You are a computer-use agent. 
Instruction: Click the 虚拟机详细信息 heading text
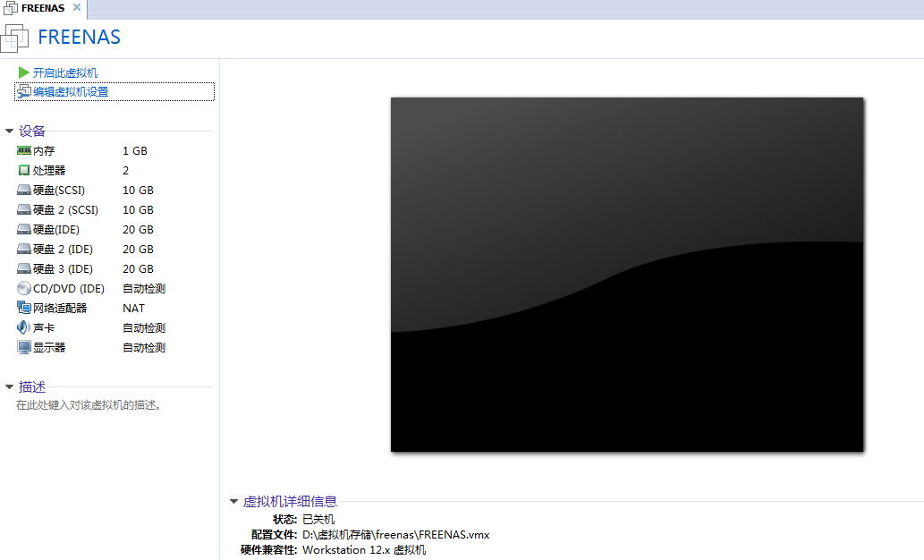(x=290, y=502)
